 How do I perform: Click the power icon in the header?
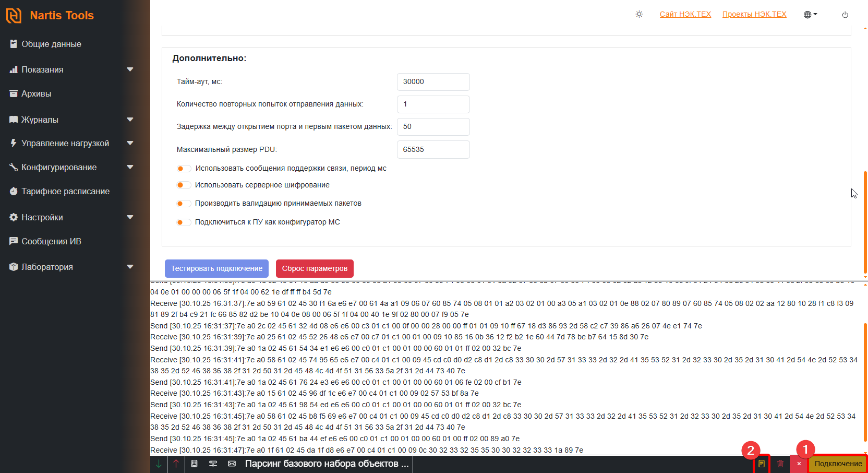[845, 15]
